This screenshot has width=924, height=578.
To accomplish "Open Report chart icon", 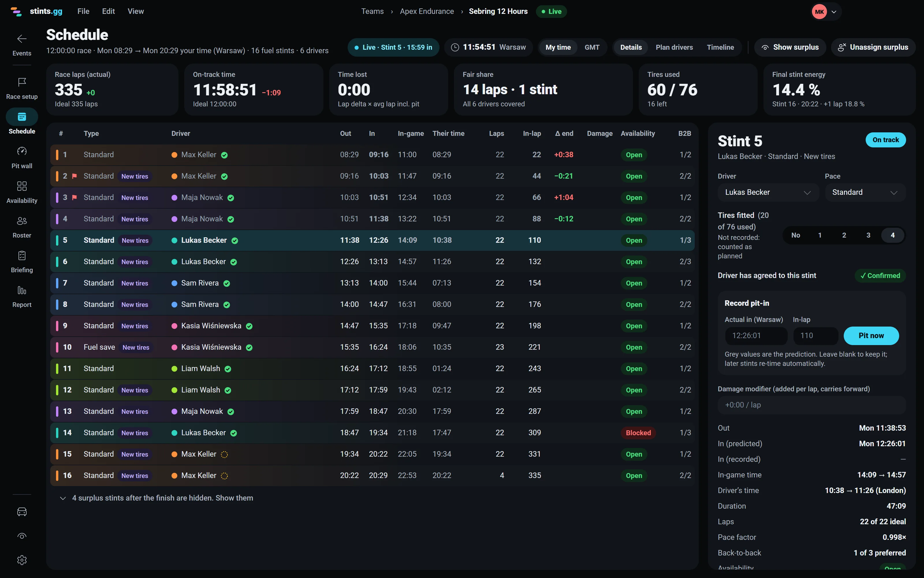I will click(22, 290).
